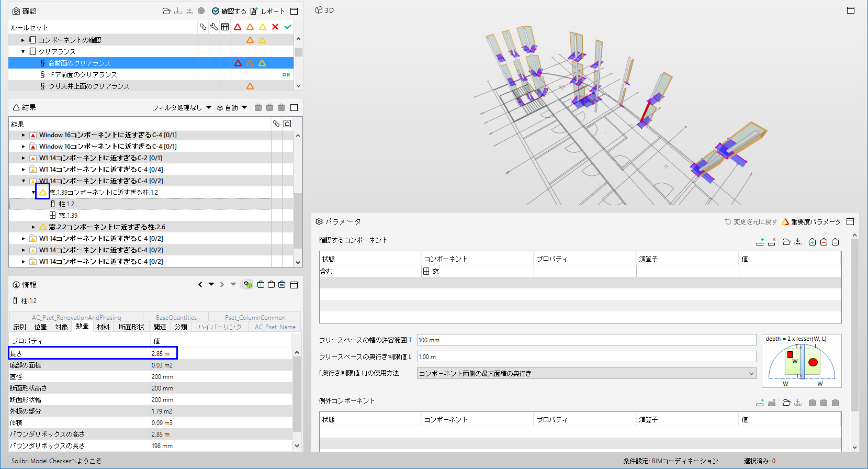Click the パラメータ gear icon
868x469 pixels.
pos(319,221)
